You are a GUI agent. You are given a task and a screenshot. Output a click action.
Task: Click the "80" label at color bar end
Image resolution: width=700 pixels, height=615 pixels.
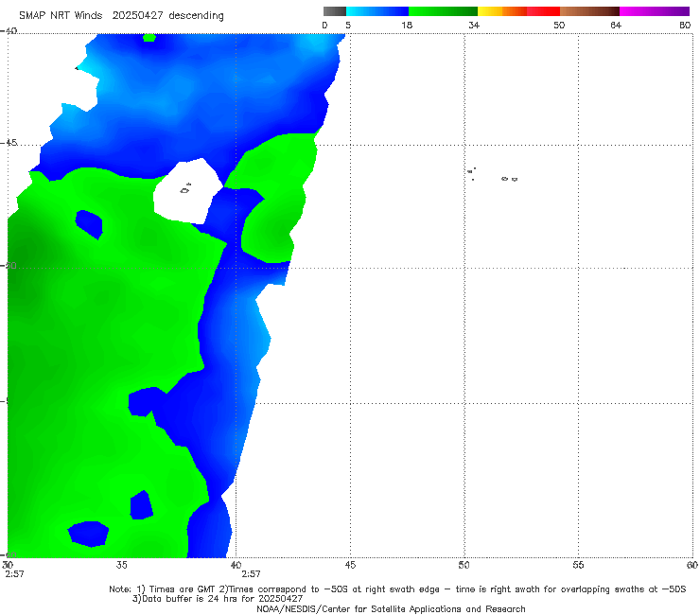(685, 26)
